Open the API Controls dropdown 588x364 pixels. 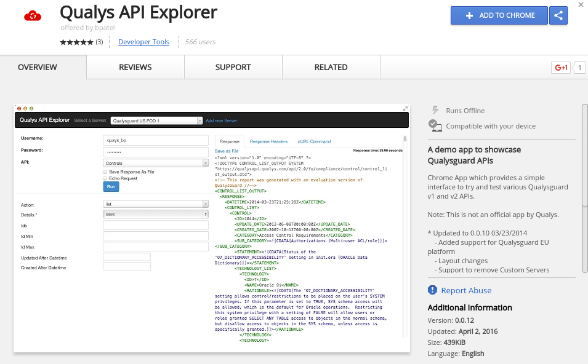click(x=156, y=163)
